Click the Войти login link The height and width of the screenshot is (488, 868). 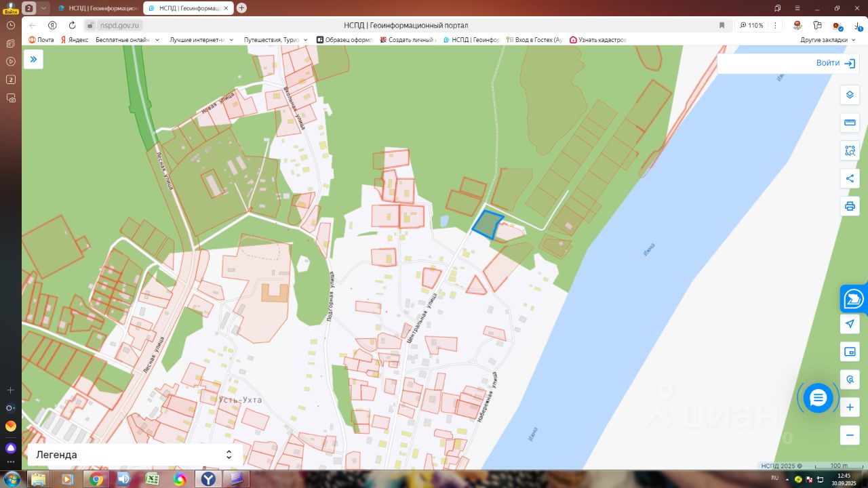(835, 63)
